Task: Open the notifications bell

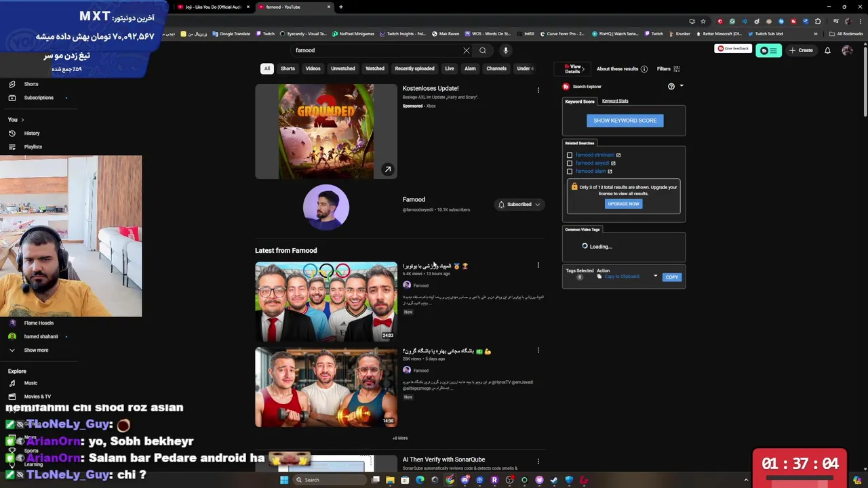Action: point(827,50)
